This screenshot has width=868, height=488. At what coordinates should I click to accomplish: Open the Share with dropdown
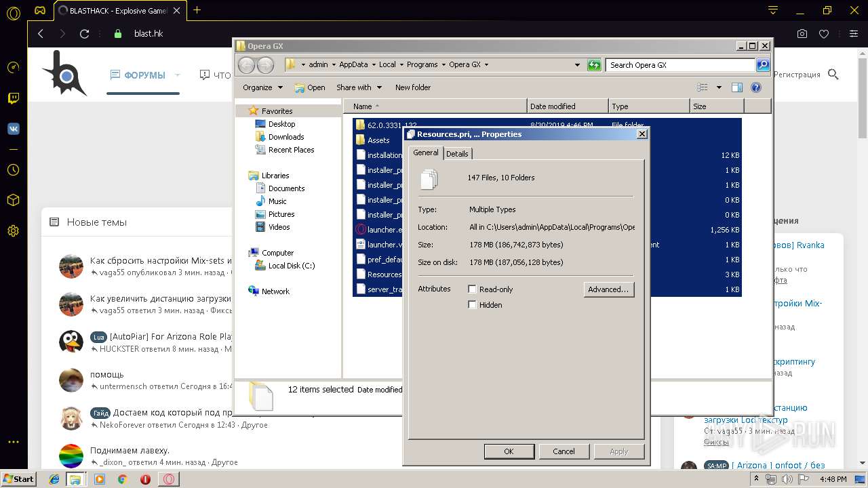pos(359,87)
